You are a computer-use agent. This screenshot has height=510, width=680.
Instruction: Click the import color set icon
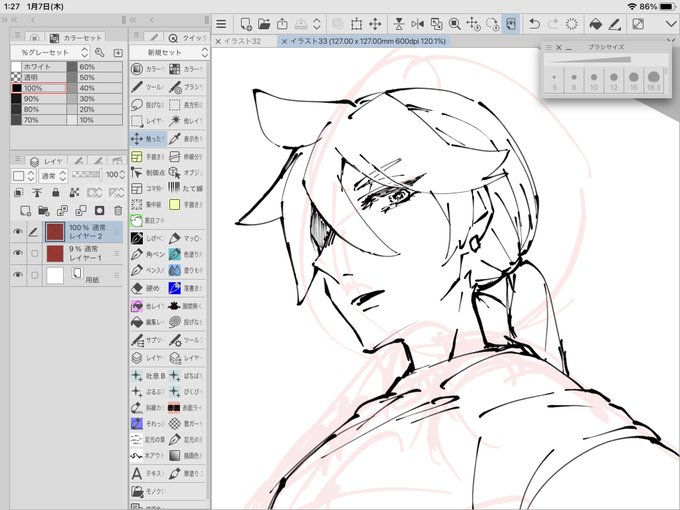pyautogui.click(x=118, y=52)
